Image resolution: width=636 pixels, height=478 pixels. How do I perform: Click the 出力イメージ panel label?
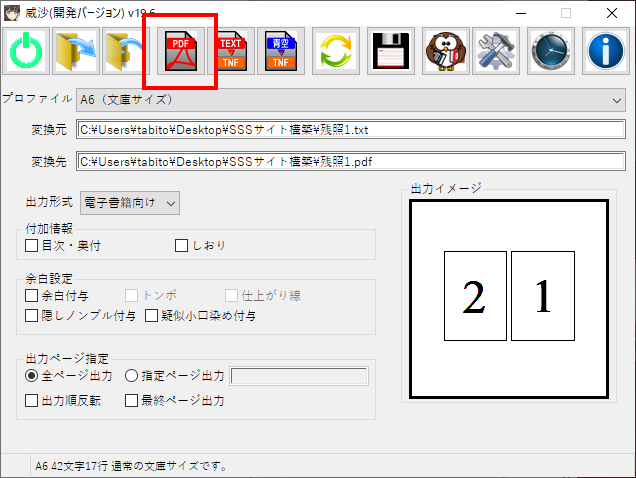[x=446, y=189]
